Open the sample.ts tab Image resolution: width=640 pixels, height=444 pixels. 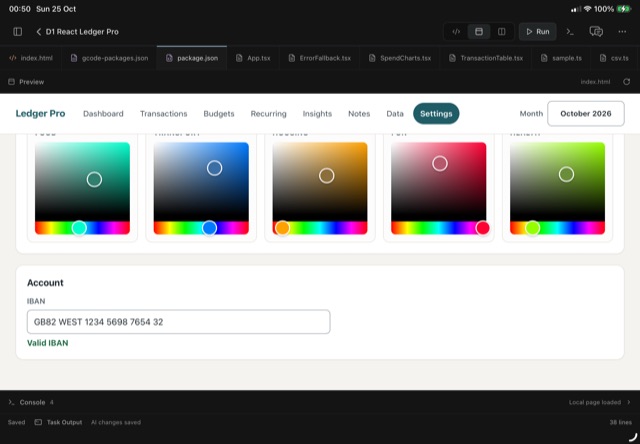(x=561, y=58)
